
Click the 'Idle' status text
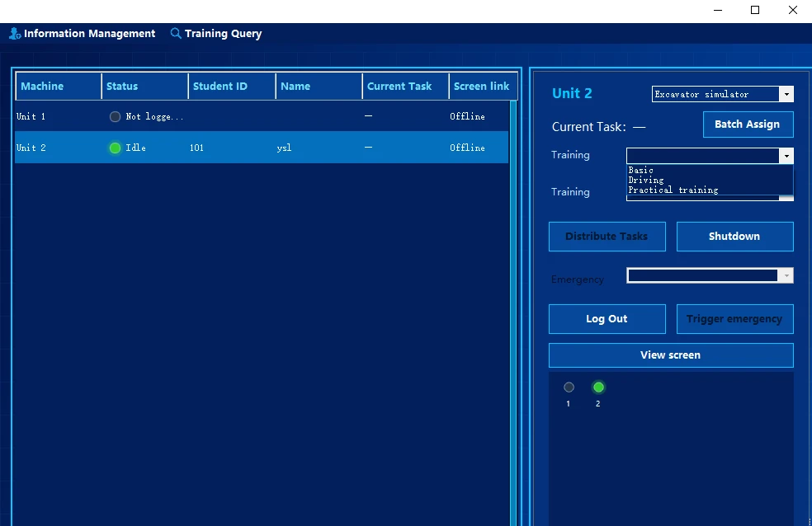(135, 148)
